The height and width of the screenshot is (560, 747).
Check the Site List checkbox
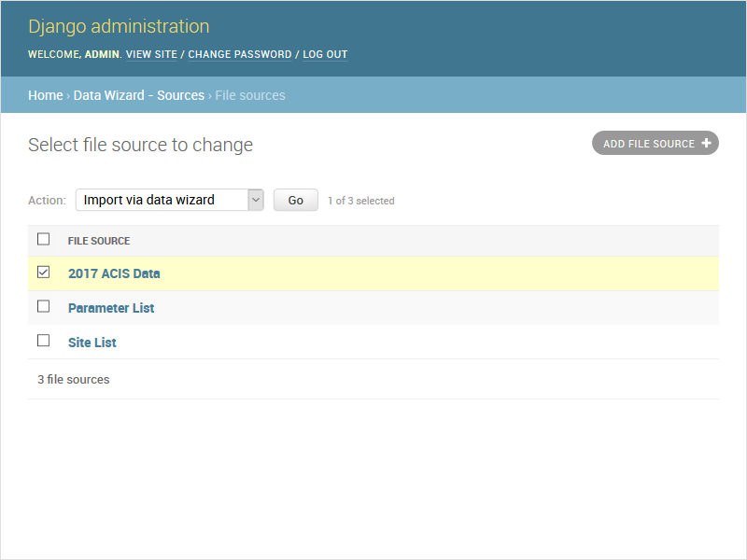pos(43,341)
